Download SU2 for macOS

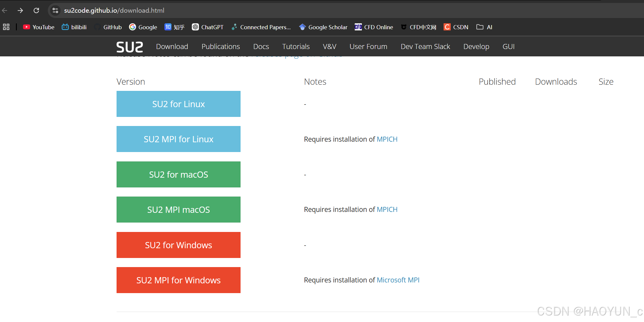pos(179,174)
